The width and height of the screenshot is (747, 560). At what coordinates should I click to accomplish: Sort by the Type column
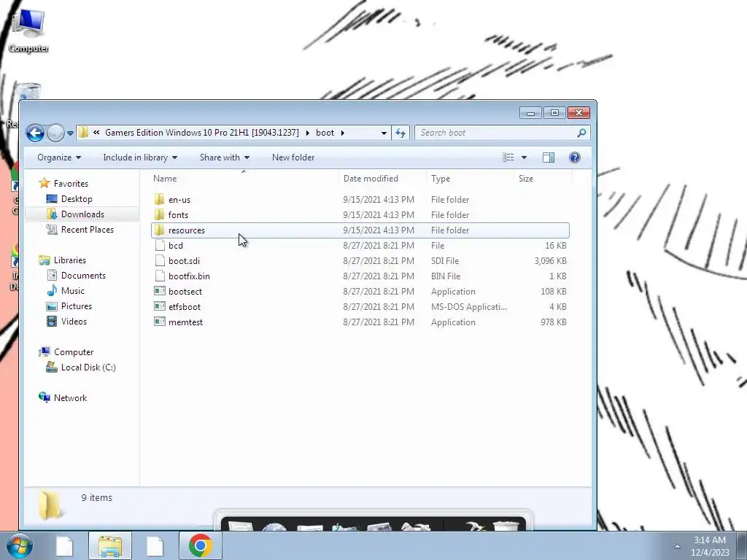point(470,179)
